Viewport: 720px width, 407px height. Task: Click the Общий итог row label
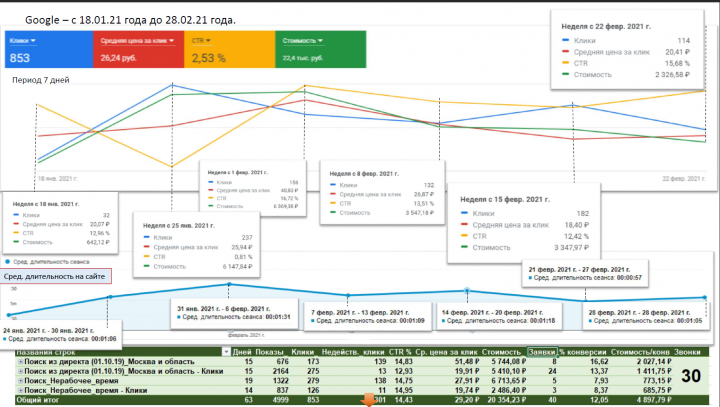coord(37,400)
